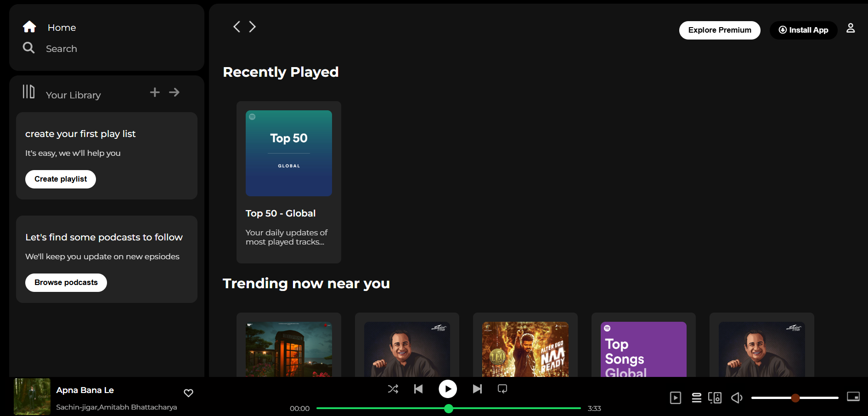Toggle repeat mode
The height and width of the screenshot is (416, 868).
tap(502, 389)
